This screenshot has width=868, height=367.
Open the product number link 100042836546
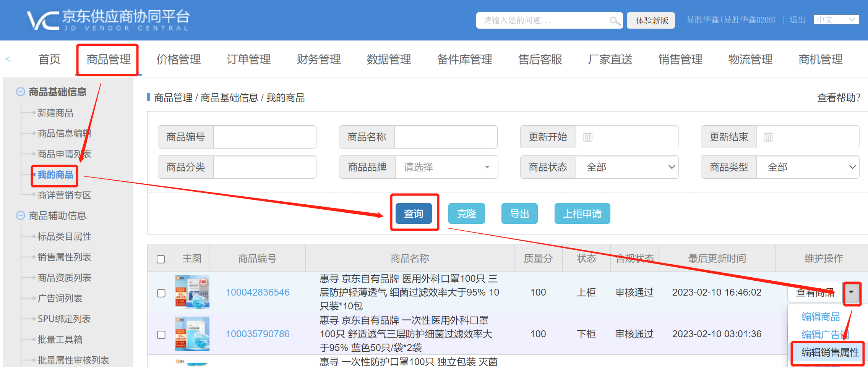click(258, 292)
